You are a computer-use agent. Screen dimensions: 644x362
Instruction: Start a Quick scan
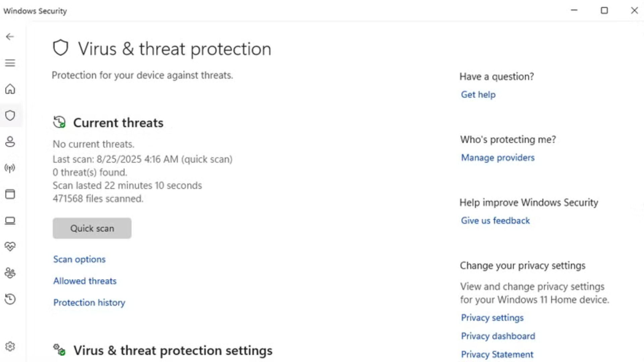[92, 228]
